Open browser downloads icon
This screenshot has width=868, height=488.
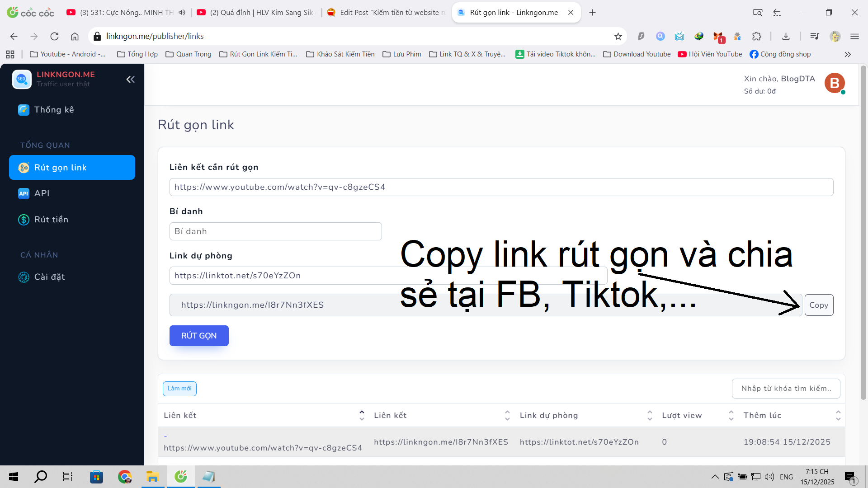(786, 36)
